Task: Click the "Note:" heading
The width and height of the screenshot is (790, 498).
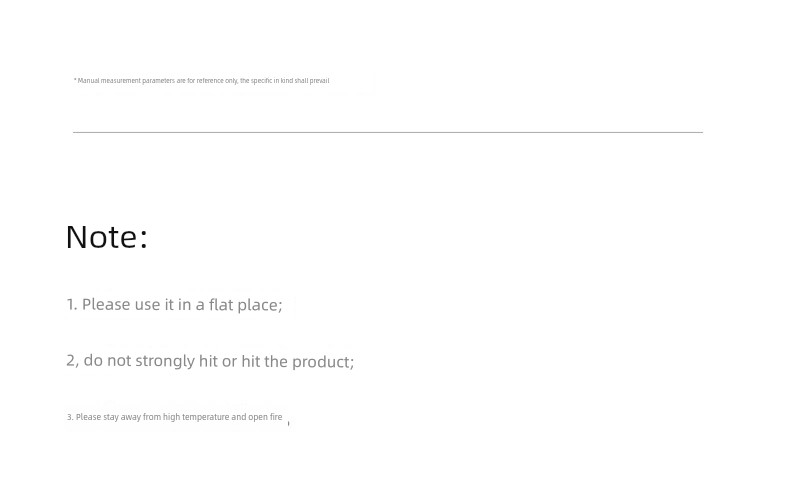Action: [106, 237]
